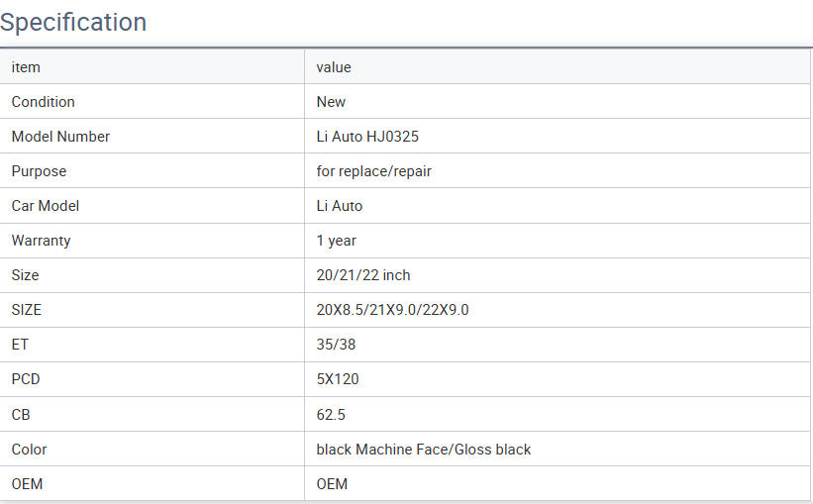Click the Car Model label
Viewport: 813px width, 504px height.
tap(45, 206)
